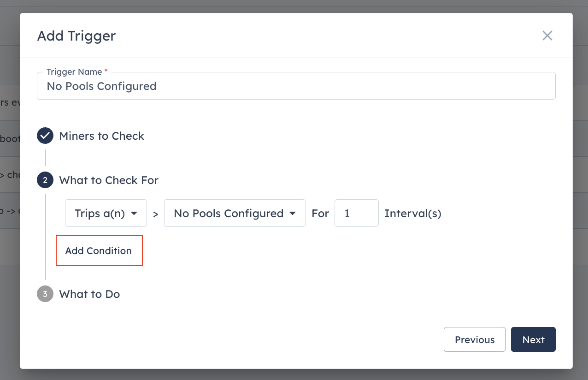The height and width of the screenshot is (380, 588).
Task: Click the completed checkmark icon for Miners to Check
Action: point(45,136)
